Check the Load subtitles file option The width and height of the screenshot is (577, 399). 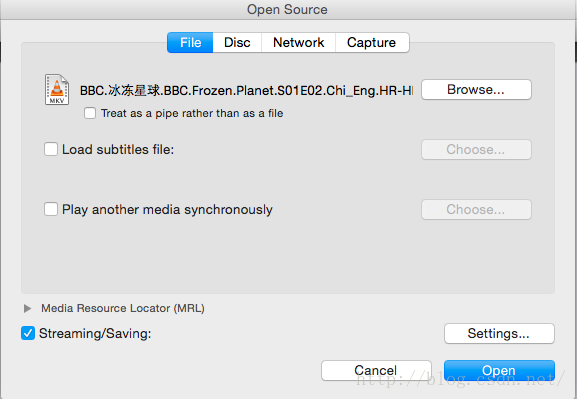coord(51,149)
